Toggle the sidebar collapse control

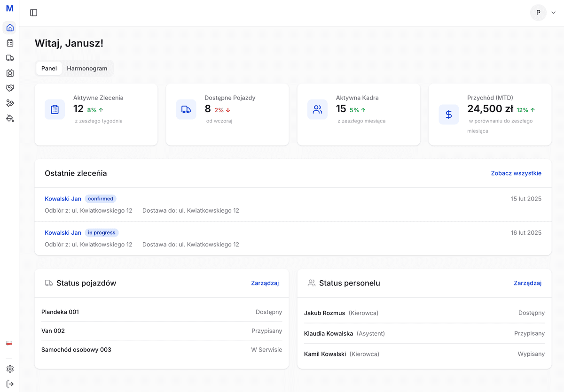33,13
